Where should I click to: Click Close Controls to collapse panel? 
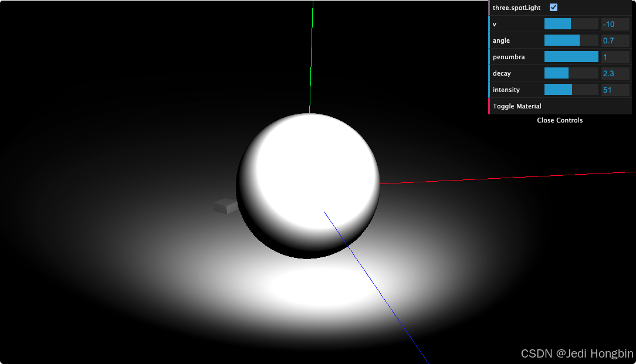560,120
